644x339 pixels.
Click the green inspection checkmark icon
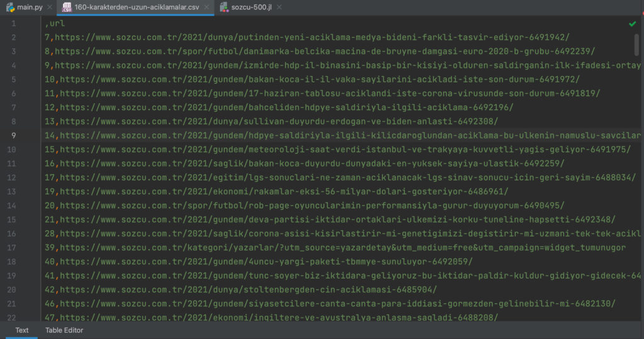pos(633,24)
